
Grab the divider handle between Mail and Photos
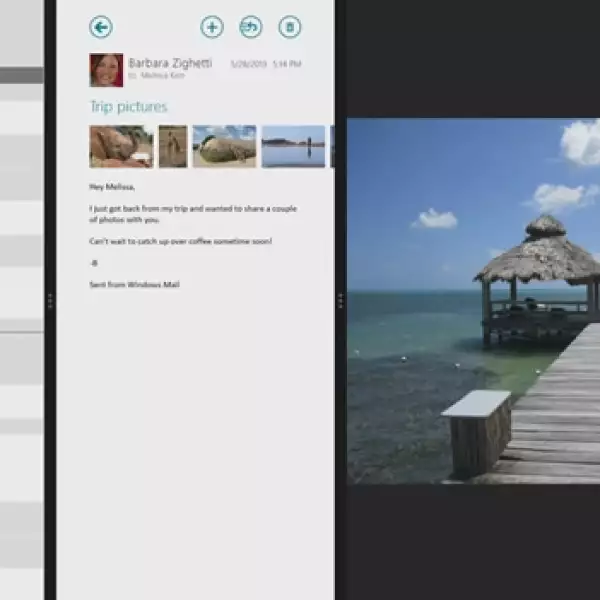[340, 300]
